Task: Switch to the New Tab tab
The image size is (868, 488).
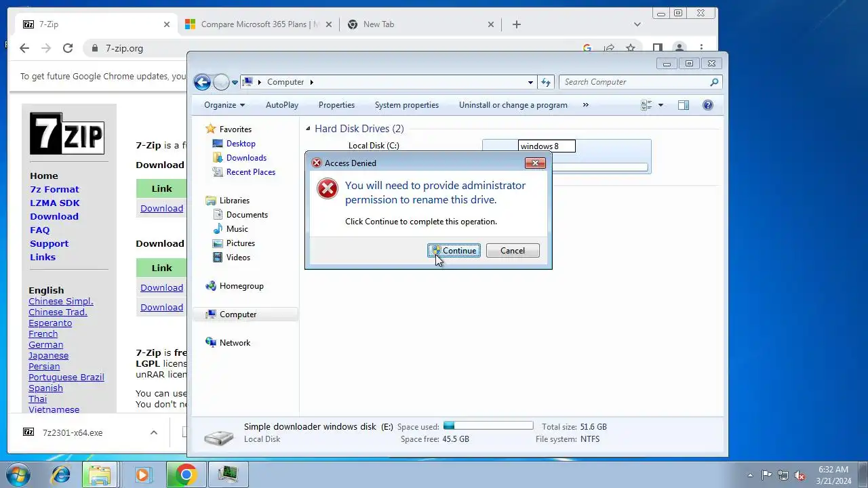Action: coord(420,24)
